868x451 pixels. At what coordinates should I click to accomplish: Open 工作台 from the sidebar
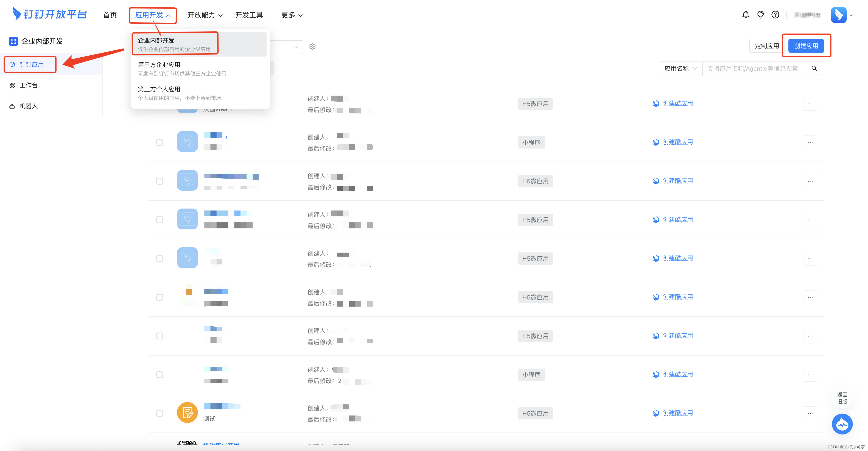(28, 85)
